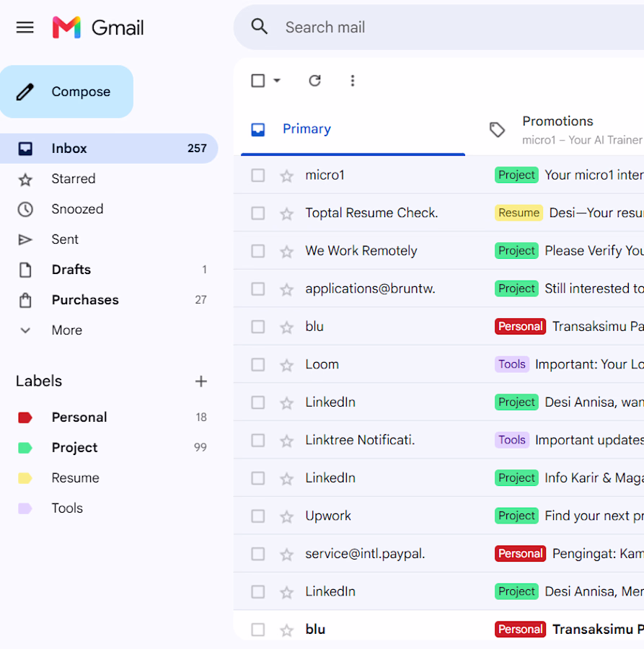This screenshot has height=649, width=644.
Task: Open the Tools label
Action: (x=109, y=508)
